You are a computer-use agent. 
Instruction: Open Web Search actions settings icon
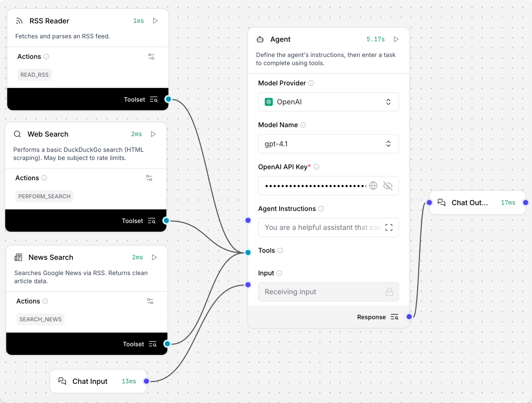(x=149, y=178)
